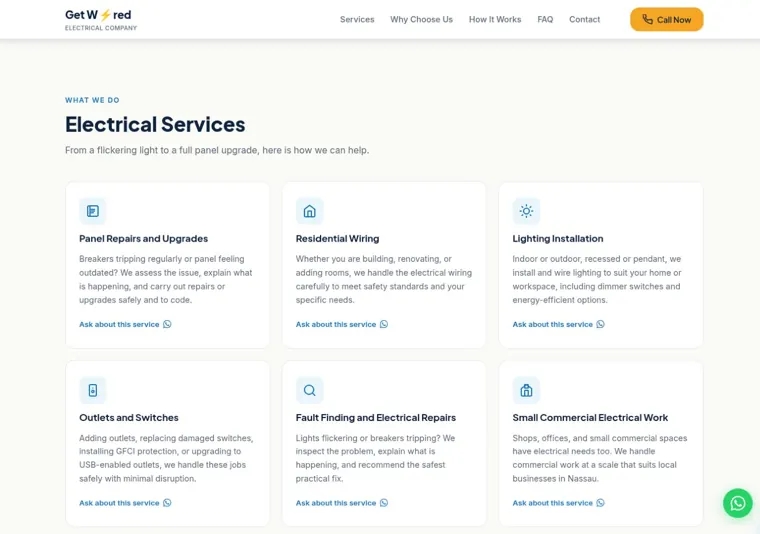Click the 'WHAT WE DO' label

pyautogui.click(x=92, y=100)
